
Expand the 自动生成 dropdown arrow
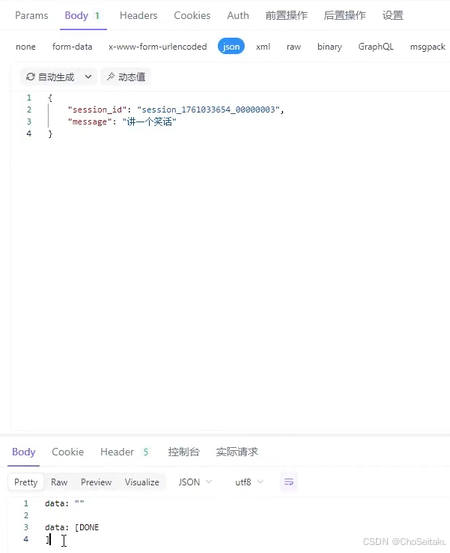tap(88, 77)
